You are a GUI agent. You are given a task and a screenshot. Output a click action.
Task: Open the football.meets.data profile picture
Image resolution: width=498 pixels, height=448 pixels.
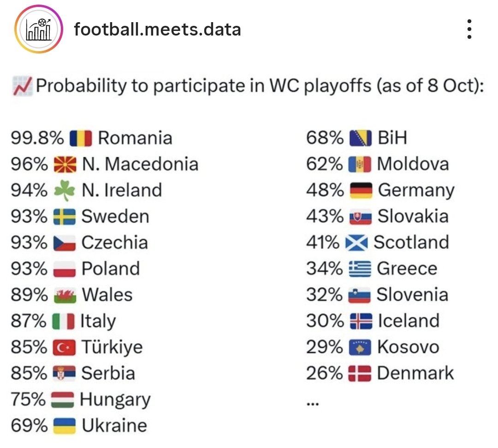pyautogui.click(x=38, y=30)
